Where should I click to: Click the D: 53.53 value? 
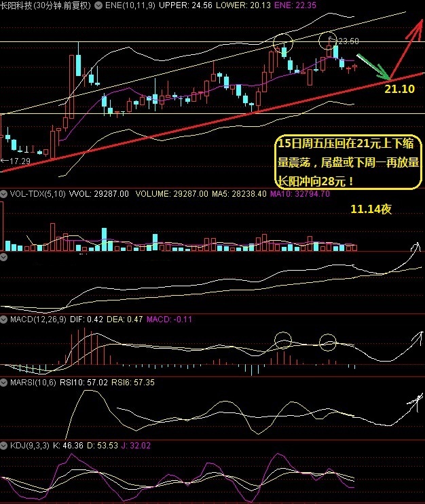[103, 446]
